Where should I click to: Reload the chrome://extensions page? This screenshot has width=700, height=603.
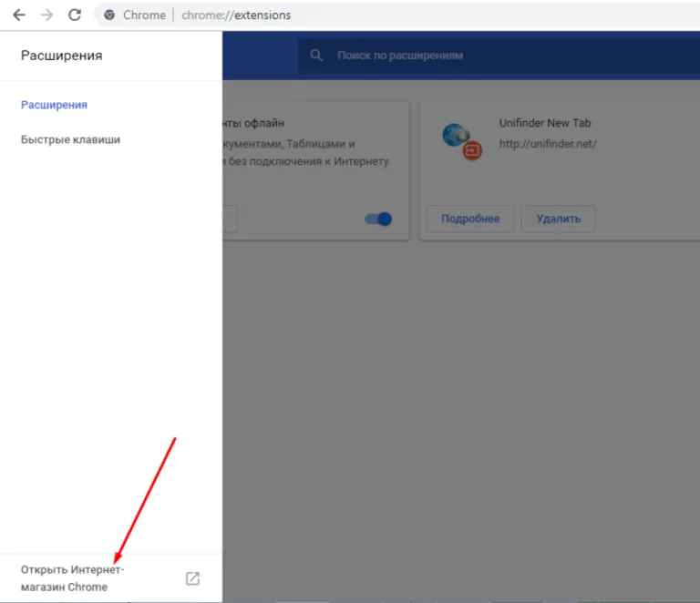click(75, 15)
